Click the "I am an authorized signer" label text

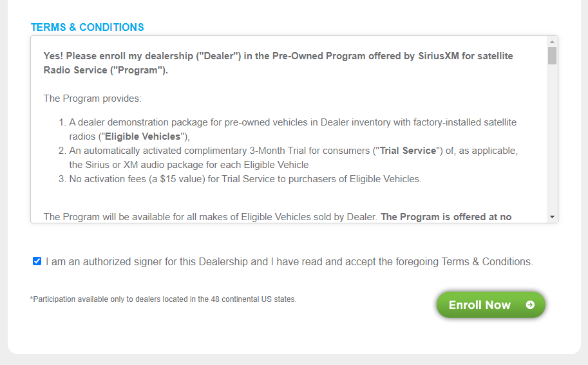point(289,261)
